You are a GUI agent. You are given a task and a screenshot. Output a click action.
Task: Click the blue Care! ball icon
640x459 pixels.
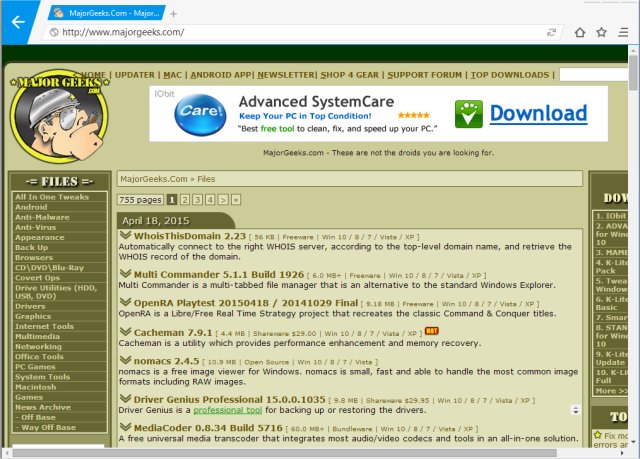click(x=200, y=115)
